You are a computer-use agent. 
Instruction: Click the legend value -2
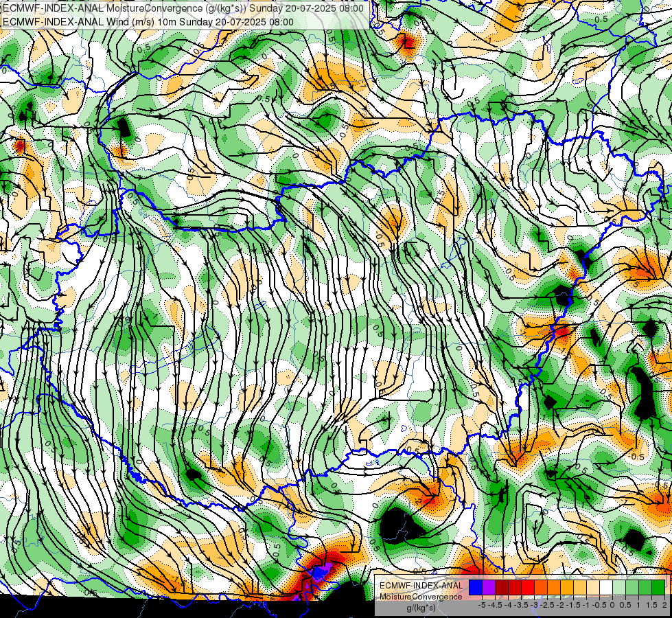point(560,605)
